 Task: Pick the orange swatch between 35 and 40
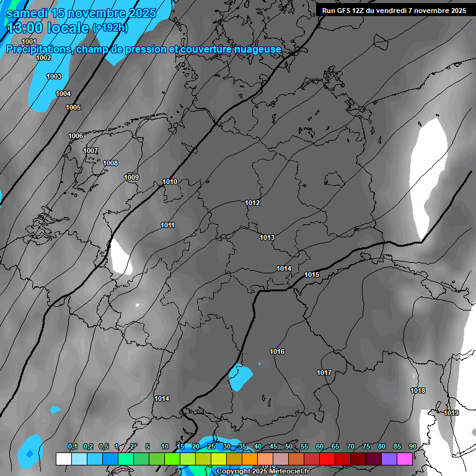(250, 459)
